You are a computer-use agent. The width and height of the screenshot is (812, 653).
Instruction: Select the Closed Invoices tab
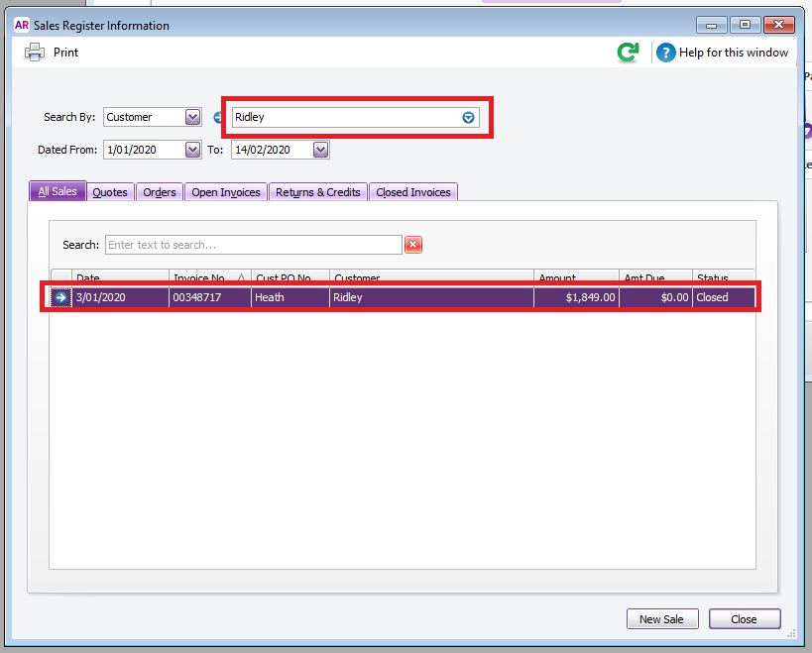[413, 192]
